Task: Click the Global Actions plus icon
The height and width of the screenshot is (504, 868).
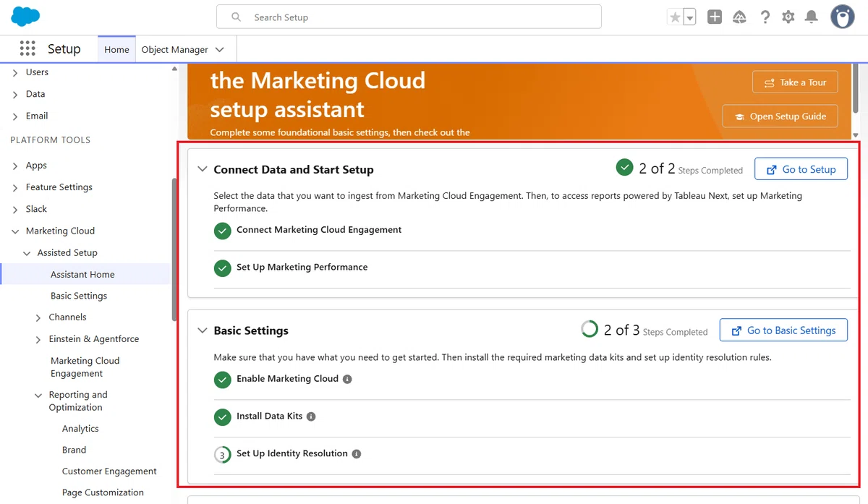Action: coord(715,17)
